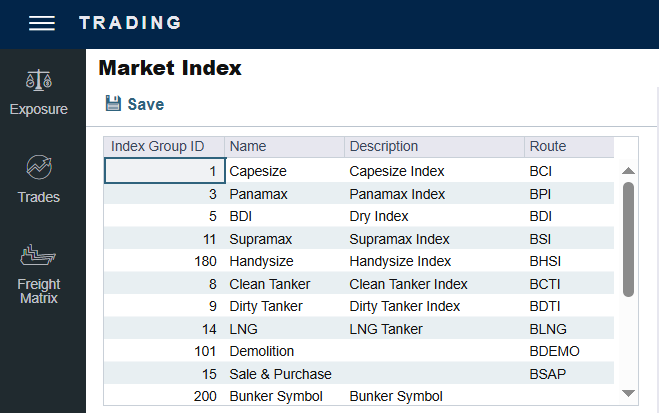Click the Save floppy disk icon
The width and height of the screenshot is (659, 413).
pyautogui.click(x=113, y=104)
